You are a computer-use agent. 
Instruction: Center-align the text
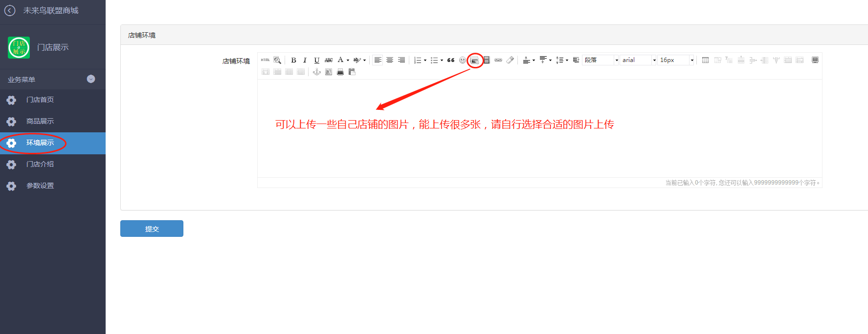(390, 60)
